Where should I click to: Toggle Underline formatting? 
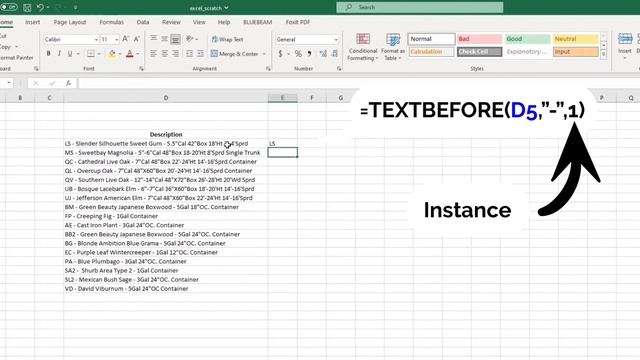70,53
